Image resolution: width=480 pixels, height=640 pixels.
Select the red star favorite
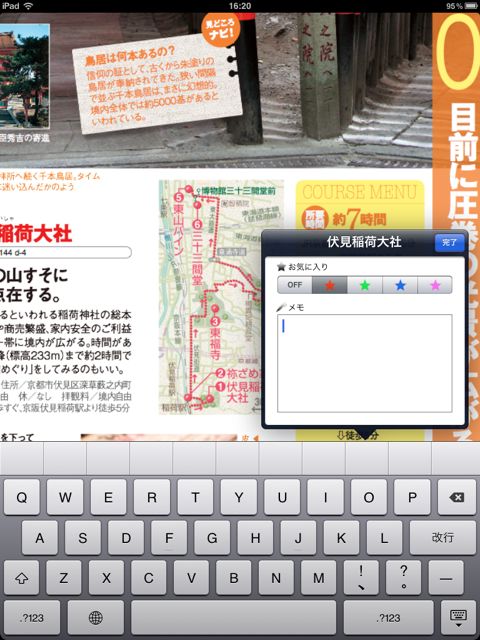tap(330, 285)
